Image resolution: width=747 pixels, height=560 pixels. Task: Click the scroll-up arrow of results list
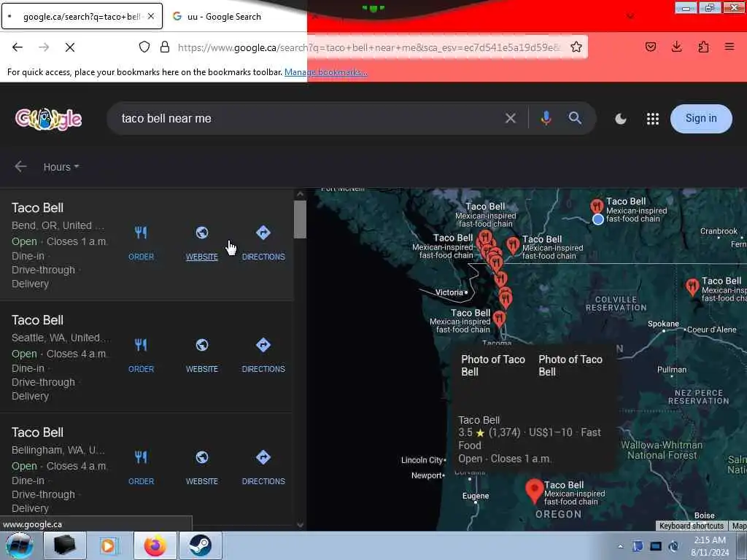(300, 194)
